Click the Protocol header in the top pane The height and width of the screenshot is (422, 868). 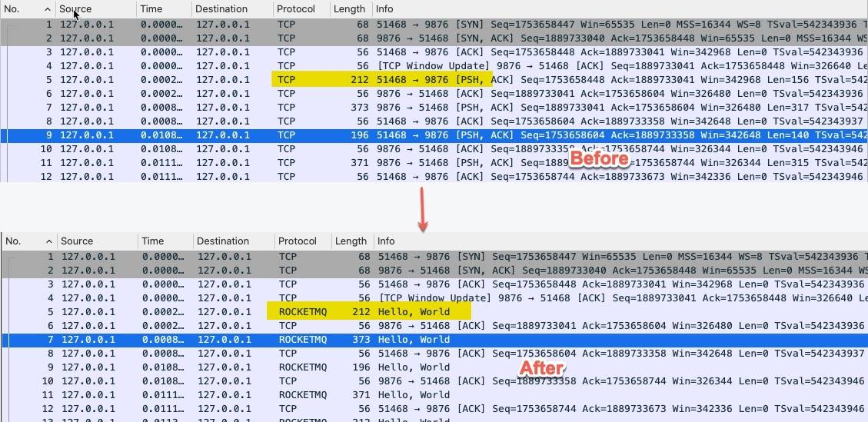click(x=301, y=9)
